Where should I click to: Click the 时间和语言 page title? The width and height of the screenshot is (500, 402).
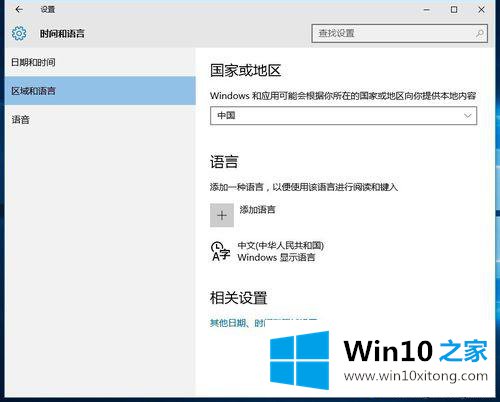62,33
